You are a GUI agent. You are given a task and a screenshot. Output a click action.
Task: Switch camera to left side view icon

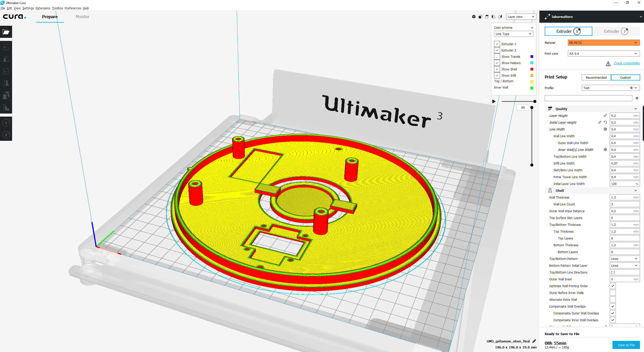pos(494,17)
